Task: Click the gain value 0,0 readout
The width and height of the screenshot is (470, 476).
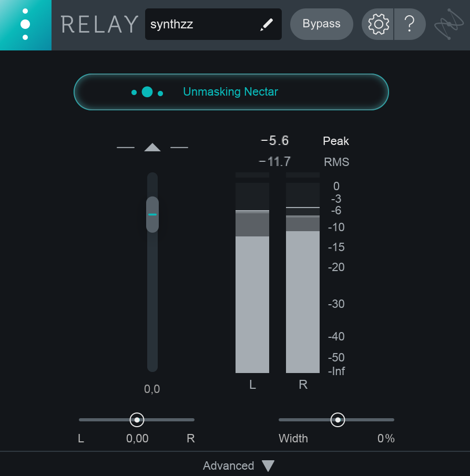Action: [152, 389]
